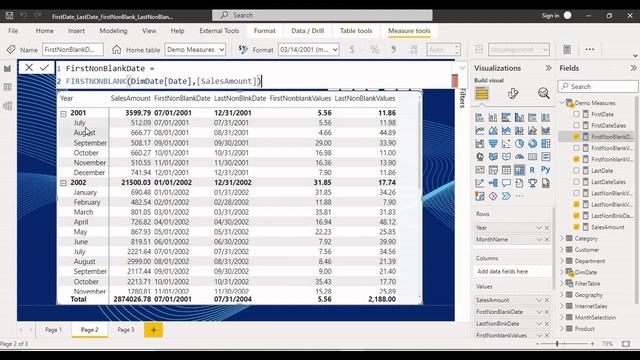640x360 pixels.
Task: Click the fit to page button
Action: [x=626, y=344]
